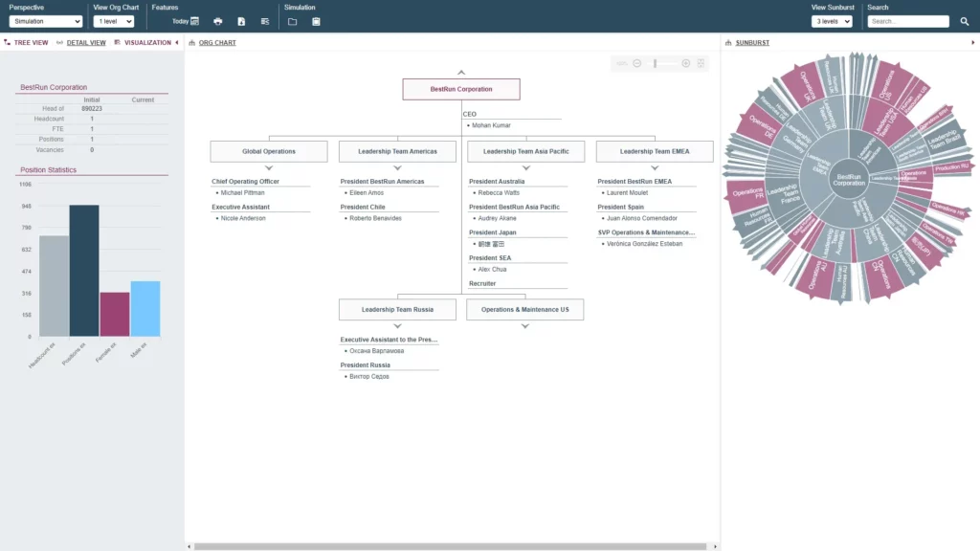Click the Sunburst header icon

728,42
